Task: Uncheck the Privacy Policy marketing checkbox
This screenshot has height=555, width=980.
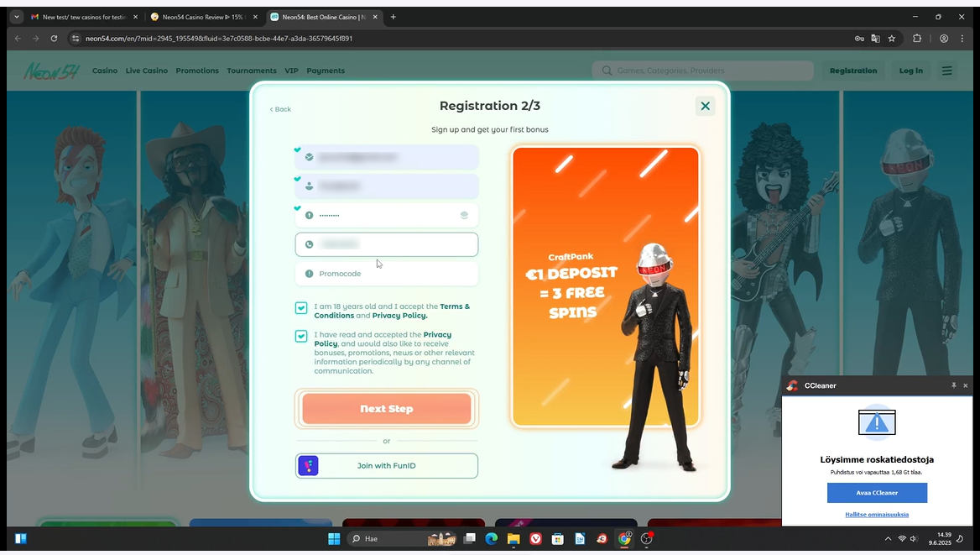Action: tap(301, 336)
